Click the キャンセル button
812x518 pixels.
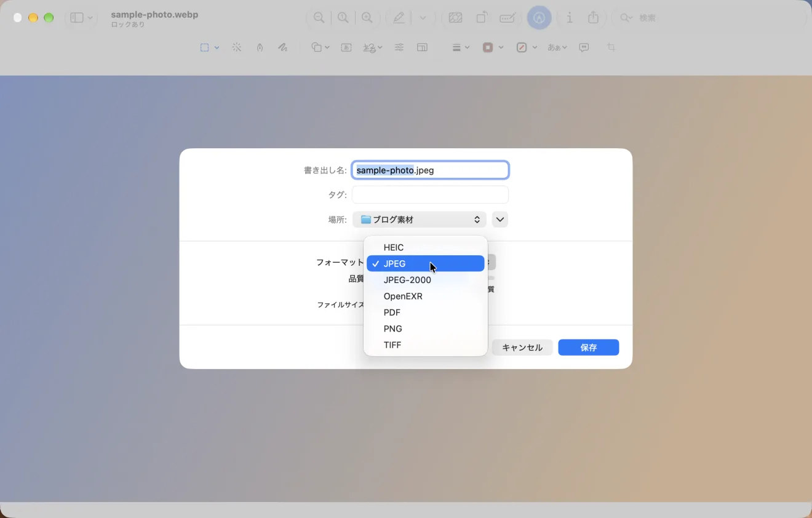coord(522,348)
